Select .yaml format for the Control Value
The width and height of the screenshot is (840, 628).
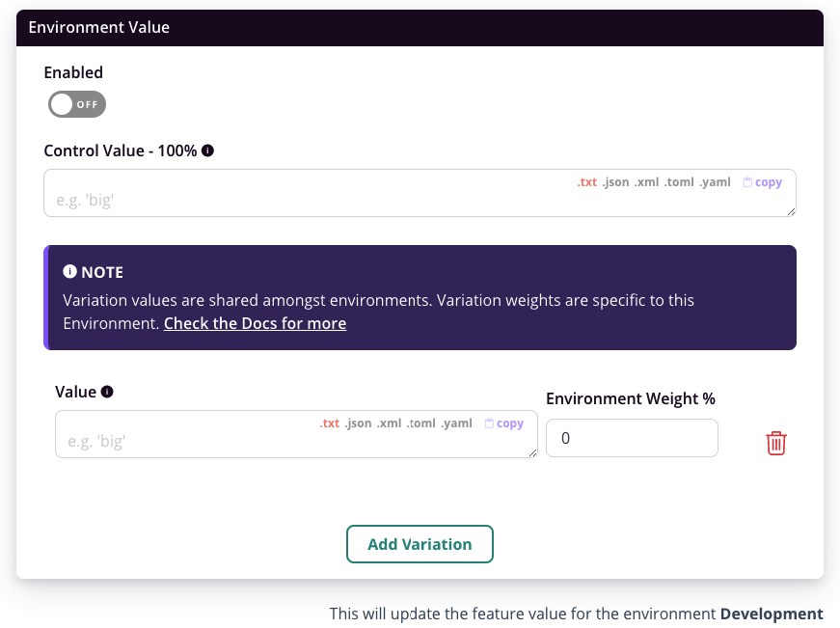pyautogui.click(x=715, y=181)
